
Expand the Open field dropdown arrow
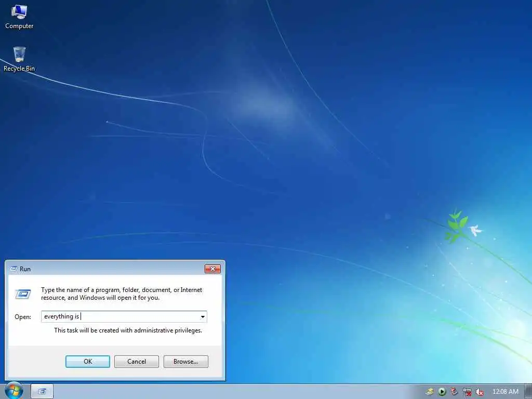point(203,316)
